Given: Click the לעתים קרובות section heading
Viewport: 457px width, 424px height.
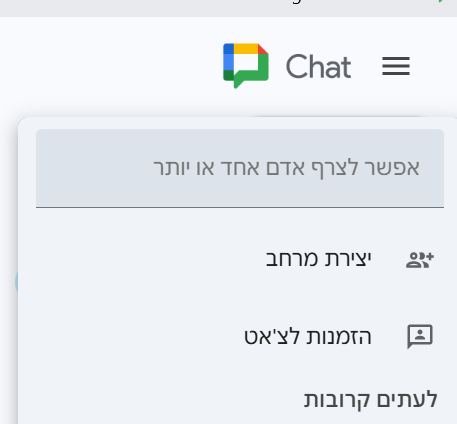Looking at the screenshot, I should click(370, 399).
